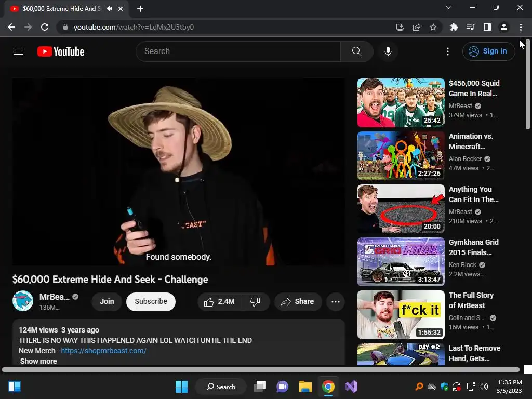Screen dimensions: 532x399
Task: Subscribe to MrBeast channel
Action: coord(151,302)
